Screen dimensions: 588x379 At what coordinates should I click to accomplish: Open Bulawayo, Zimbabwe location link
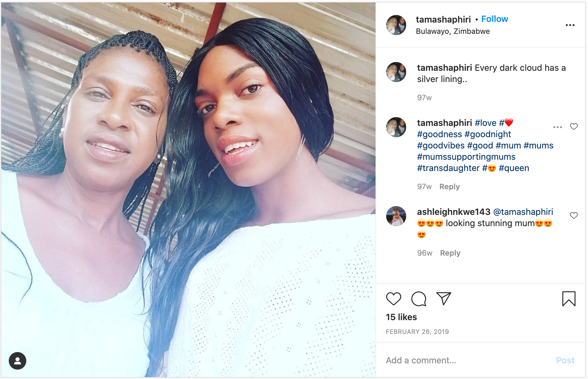pos(453,31)
